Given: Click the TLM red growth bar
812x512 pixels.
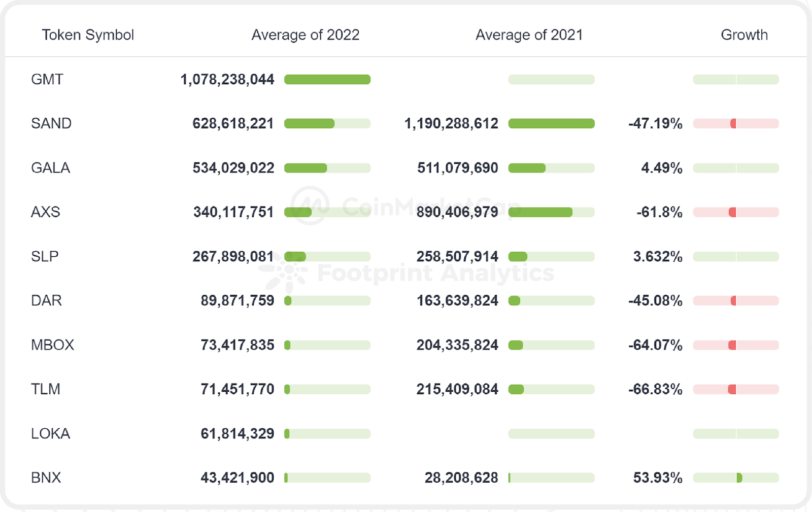Looking at the screenshot, I should click(x=732, y=390).
